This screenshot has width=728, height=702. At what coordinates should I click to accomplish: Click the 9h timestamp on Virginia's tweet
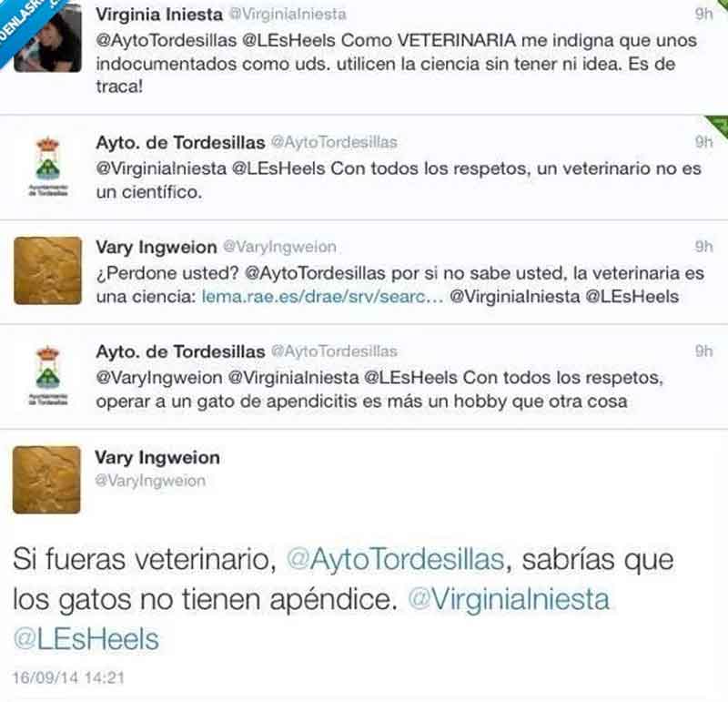pos(703,14)
